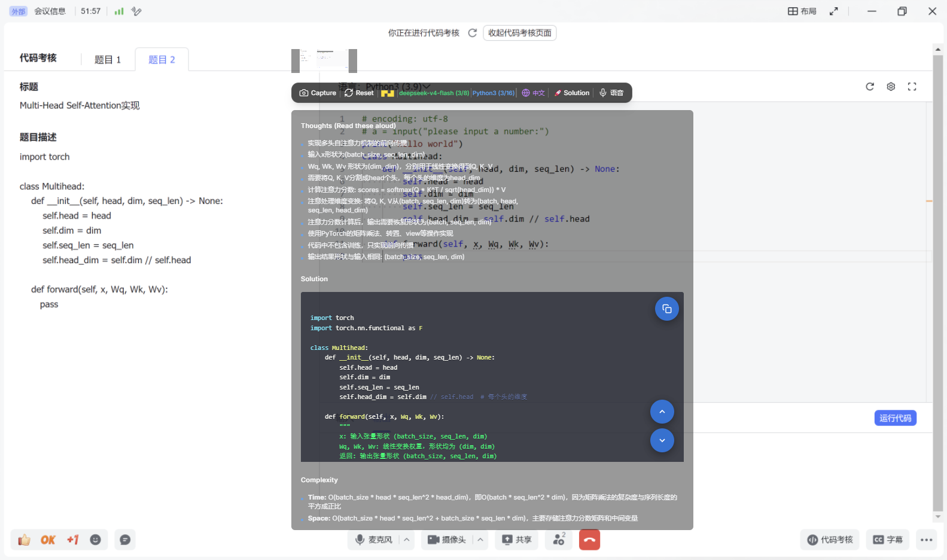This screenshot has width=947, height=560.
Task: Click 运行代码 run code button
Action: (895, 418)
